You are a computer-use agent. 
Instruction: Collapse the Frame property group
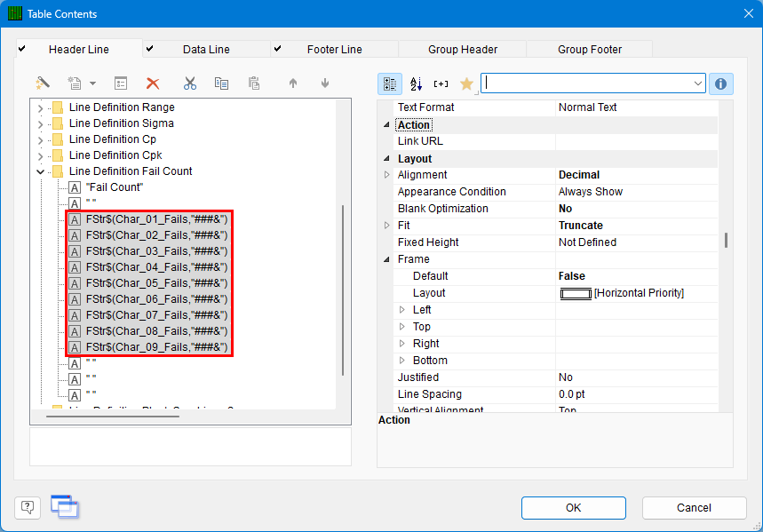[x=386, y=259]
